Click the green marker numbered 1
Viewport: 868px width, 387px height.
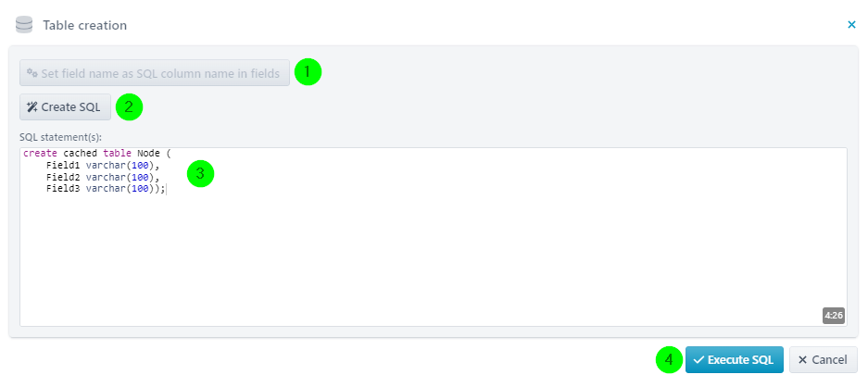308,72
